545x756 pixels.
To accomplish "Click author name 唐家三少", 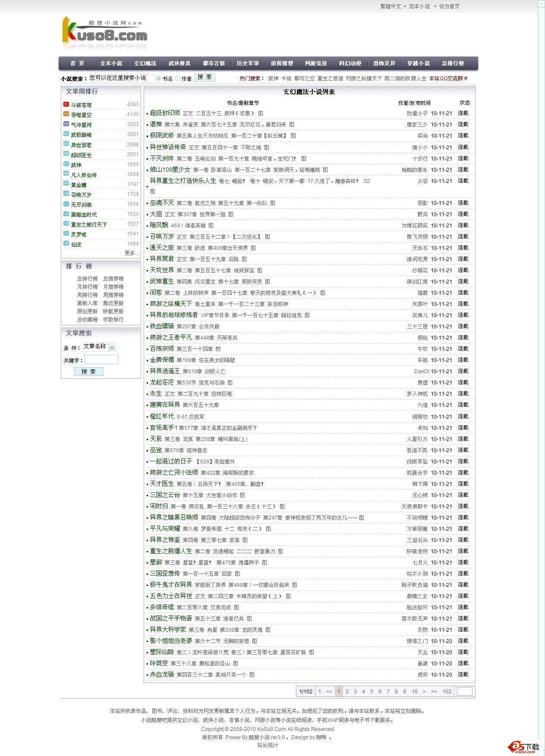I will (x=417, y=125).
